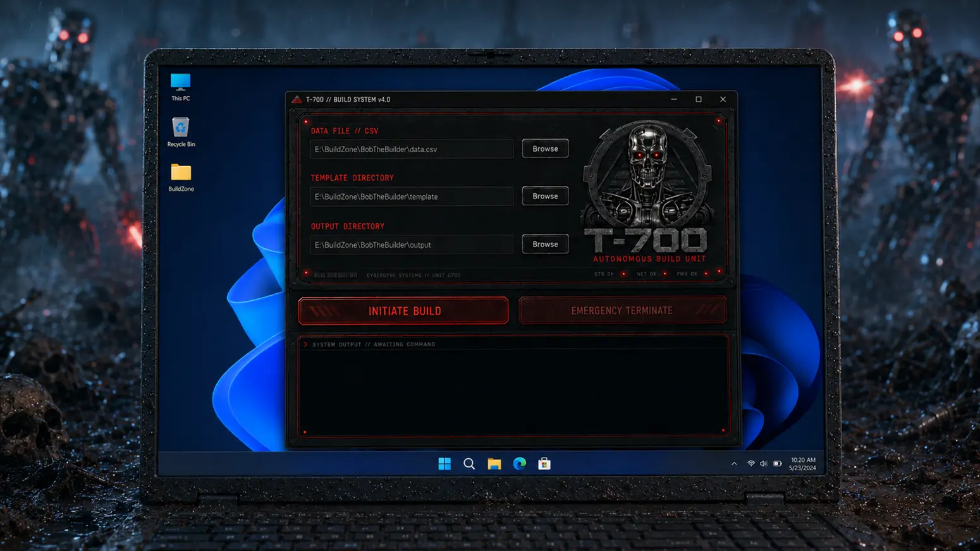Browse for the output directory
The width and height of the screenshot is (980, 551).
point(545,244)
